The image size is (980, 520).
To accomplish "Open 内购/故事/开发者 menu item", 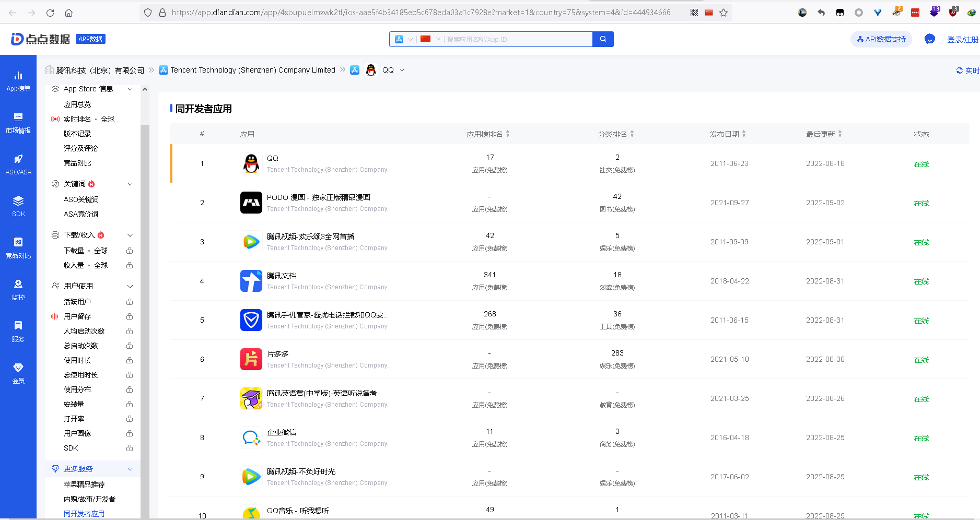I will point(89,499).
